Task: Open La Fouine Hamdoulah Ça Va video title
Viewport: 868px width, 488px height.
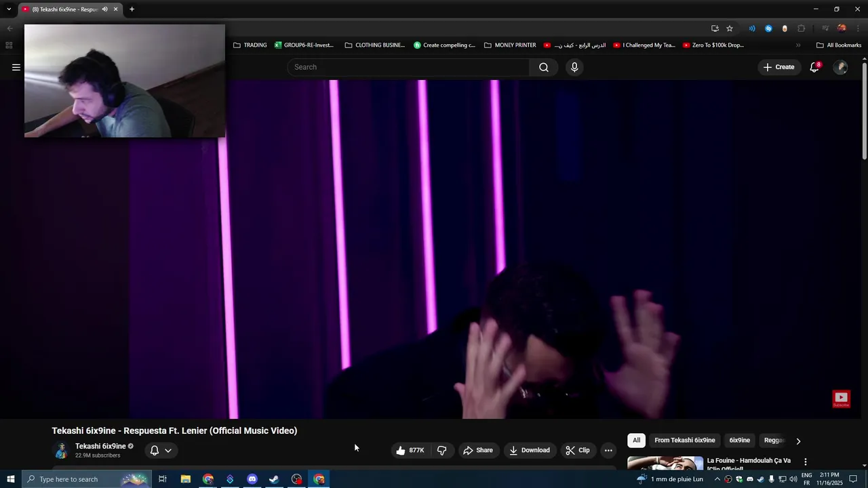Action: pos(749,464)
